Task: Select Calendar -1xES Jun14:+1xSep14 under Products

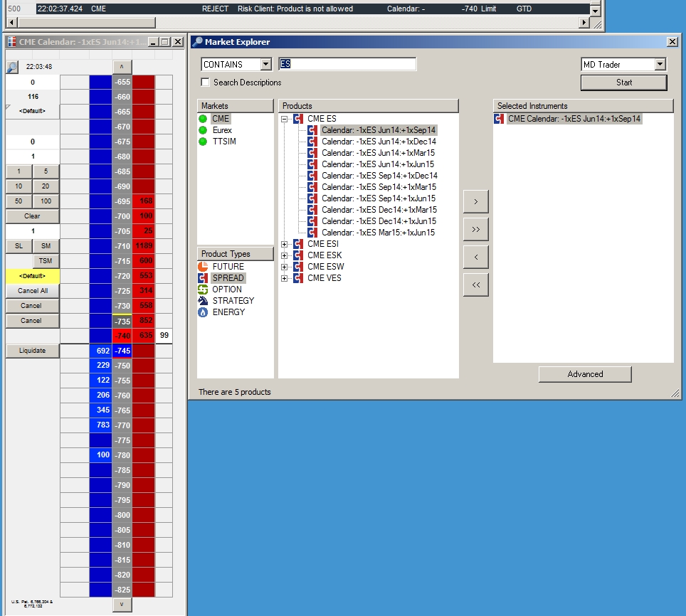Action: click(x=379, y=130)
